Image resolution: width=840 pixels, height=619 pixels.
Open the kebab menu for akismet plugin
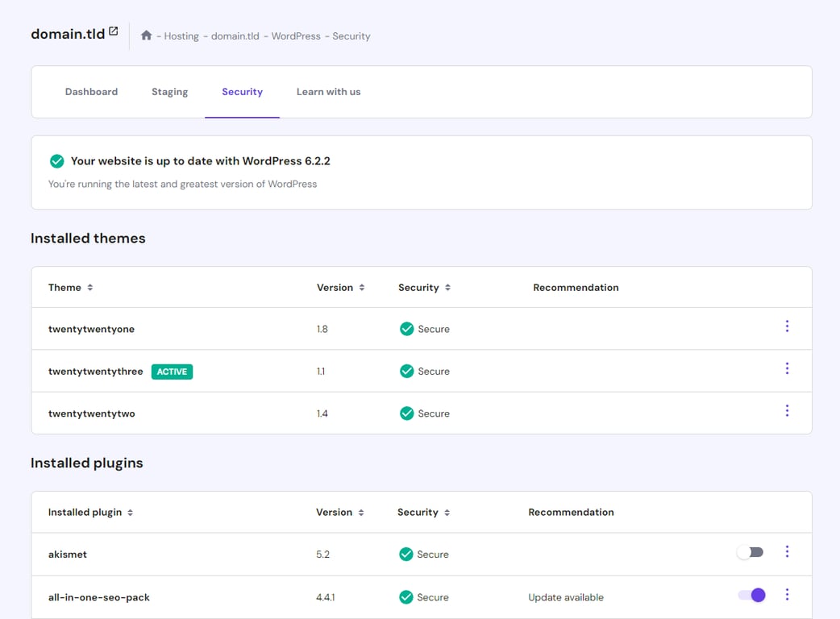pyautogui.click(x=787, y=551)
